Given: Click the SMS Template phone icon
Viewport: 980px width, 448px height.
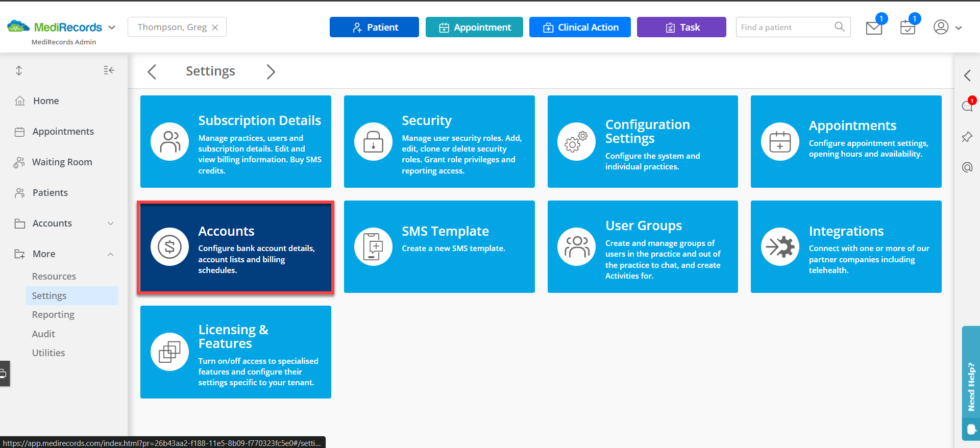Looking at the screenshot, I should [x=374, y=247].
